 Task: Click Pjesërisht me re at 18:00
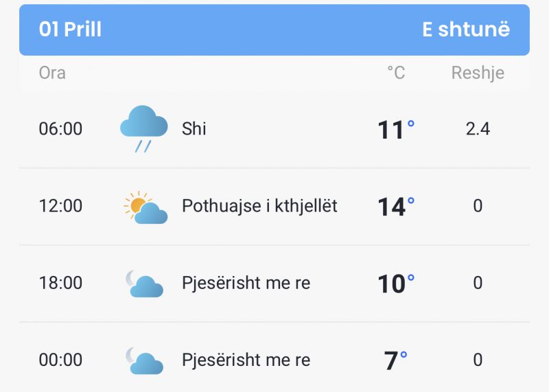tap(246, 283)
